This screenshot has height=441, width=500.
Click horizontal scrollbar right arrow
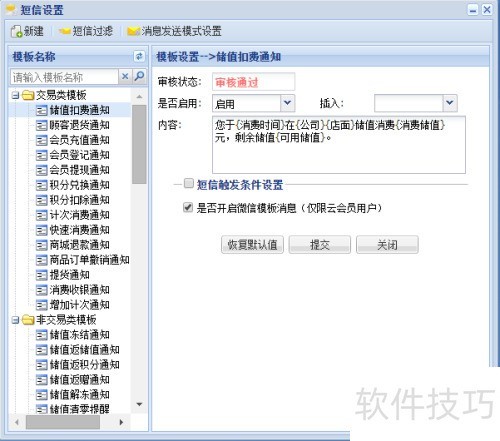click(121, 422)
